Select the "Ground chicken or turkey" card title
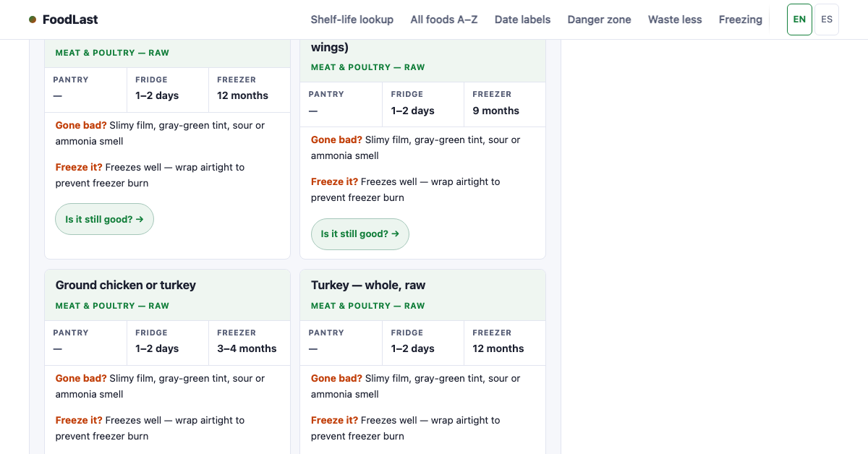This screenshot has height=454, width=868. pyautogui.click(x=126, y=285)
